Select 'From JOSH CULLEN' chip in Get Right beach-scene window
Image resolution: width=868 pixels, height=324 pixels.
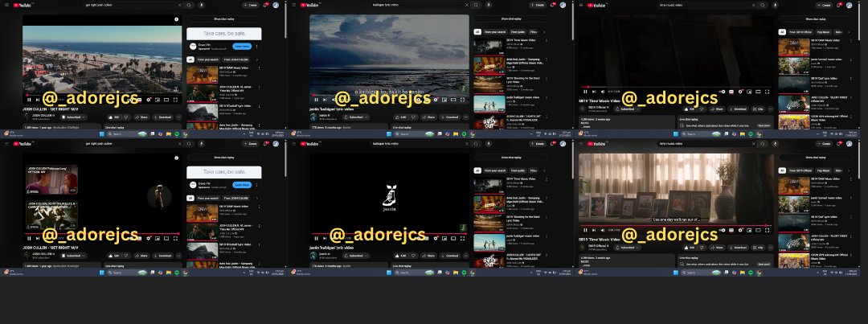click(x=236, y=59)
